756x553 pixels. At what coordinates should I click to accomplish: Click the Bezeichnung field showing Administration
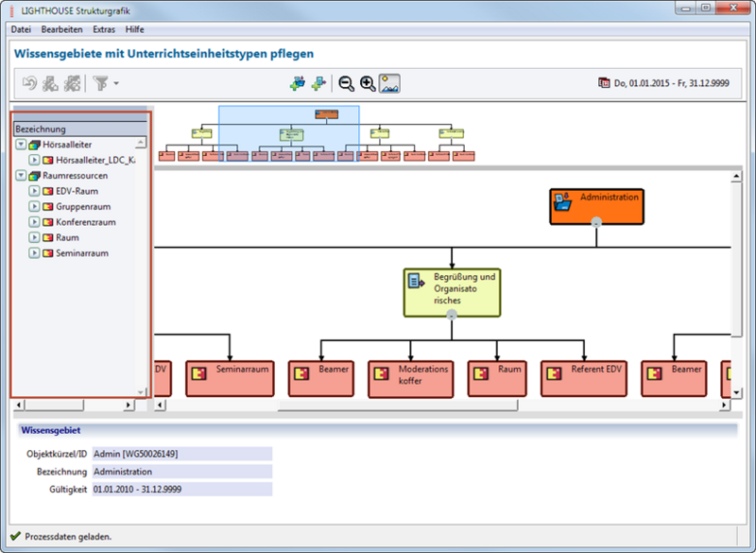point(182,472)
